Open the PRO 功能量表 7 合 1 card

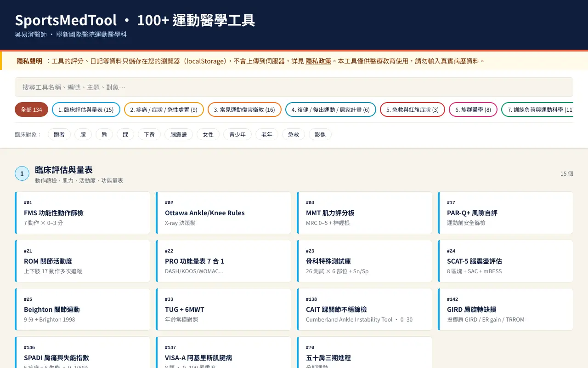pyautogui.click(x=224, y=261)
